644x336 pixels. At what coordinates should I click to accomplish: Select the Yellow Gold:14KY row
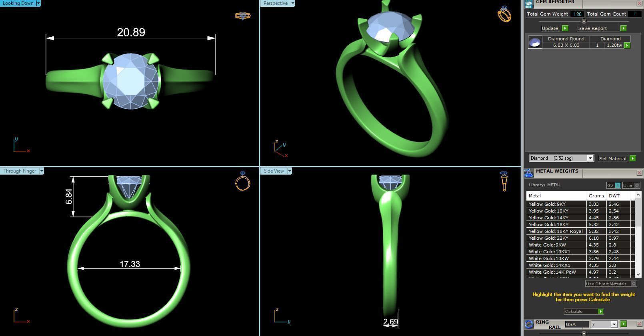(x=580, y=218)
